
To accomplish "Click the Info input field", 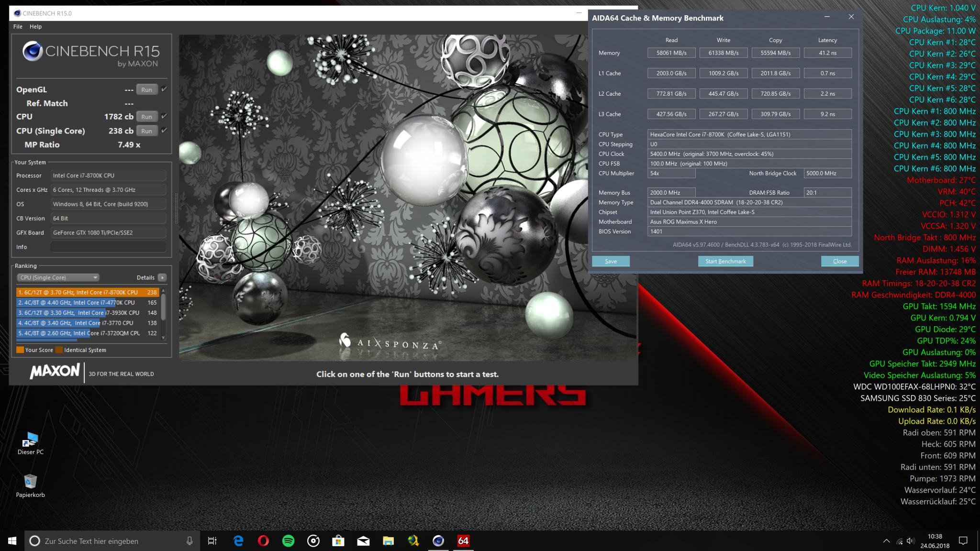I will [x=109, y=247].
